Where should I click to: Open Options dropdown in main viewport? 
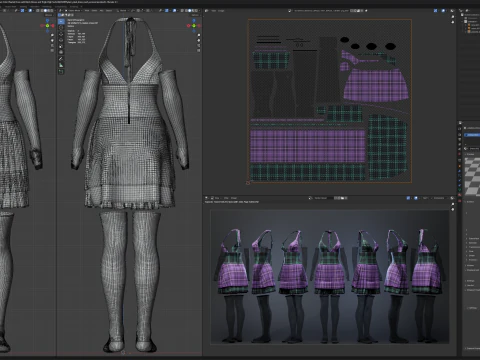click(195, 15)
